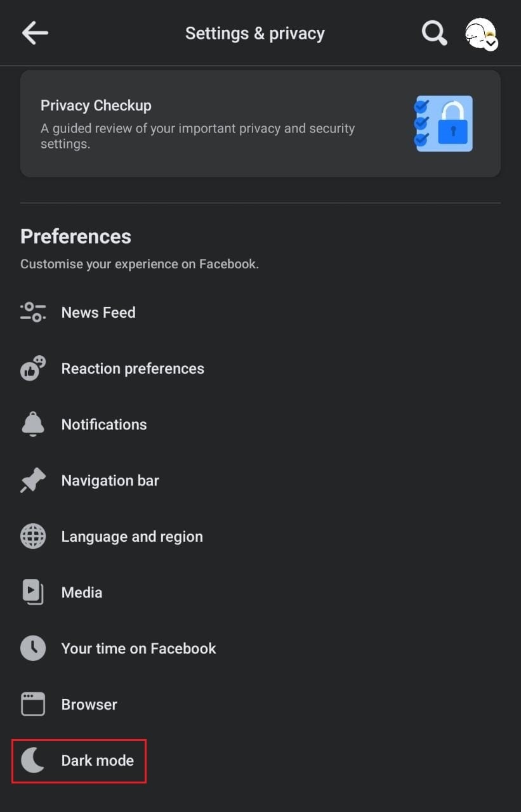Click the Preferences section heading
Screen dimensions: 521x812
click(76, 236)
